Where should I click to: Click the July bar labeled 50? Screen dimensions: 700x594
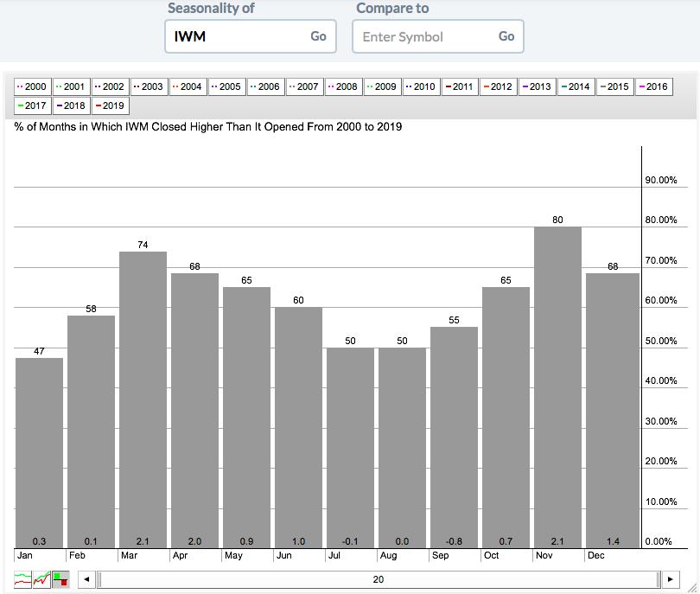coord(351,448)
